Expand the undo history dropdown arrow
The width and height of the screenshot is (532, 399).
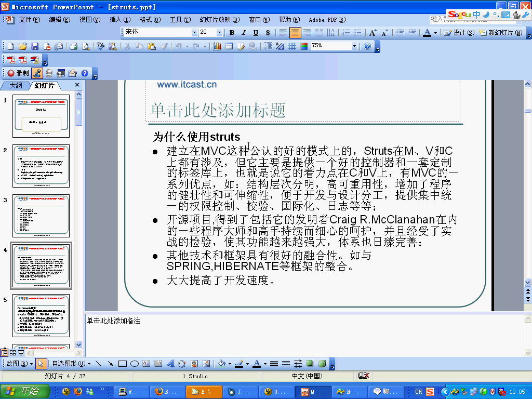point(187,46)
